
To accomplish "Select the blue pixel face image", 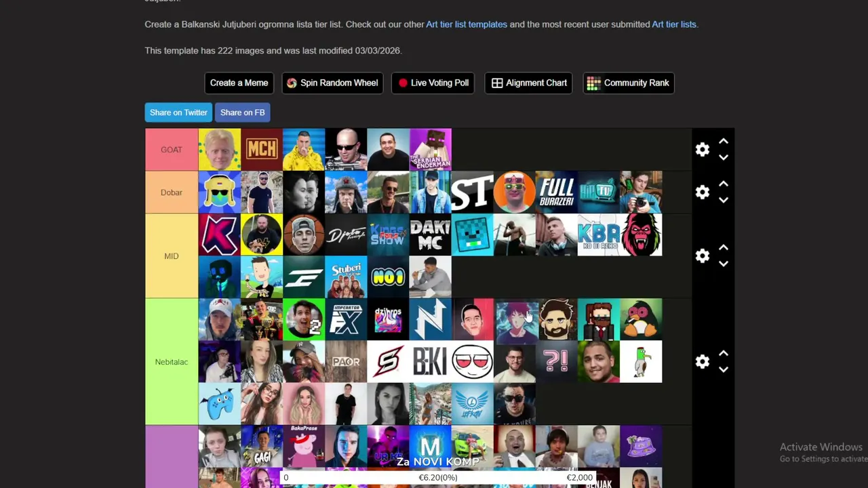I will coord(473,235).
